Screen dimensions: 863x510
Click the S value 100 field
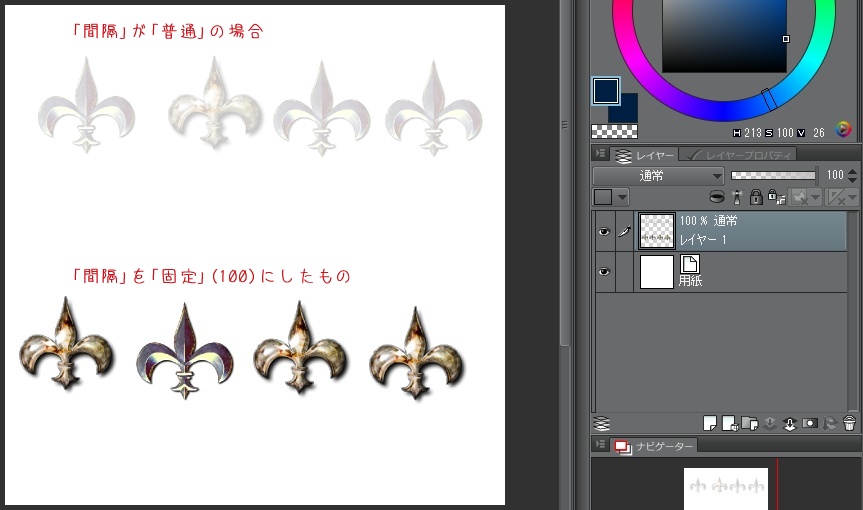click(785, 133)
